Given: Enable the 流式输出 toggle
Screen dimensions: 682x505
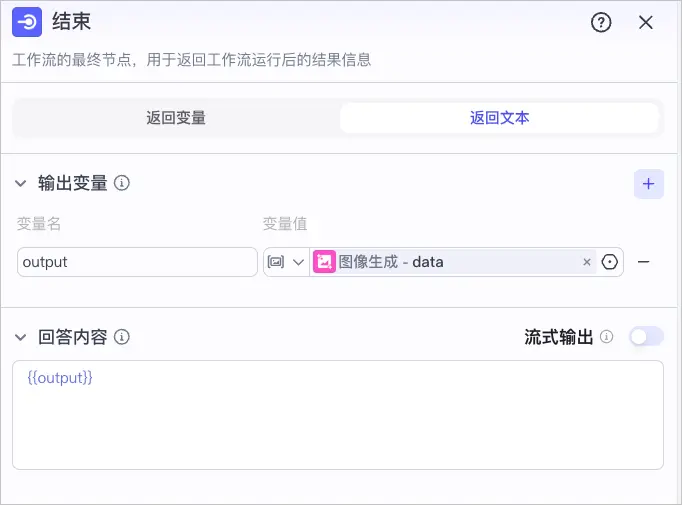Looking at the screenshot, I should (646, 336).
